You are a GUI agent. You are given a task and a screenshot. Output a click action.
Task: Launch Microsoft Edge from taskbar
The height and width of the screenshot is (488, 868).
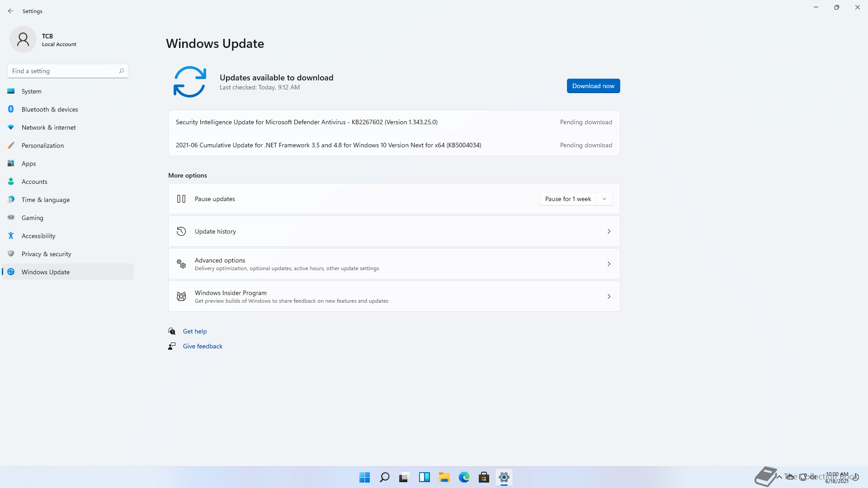[464, 477]
